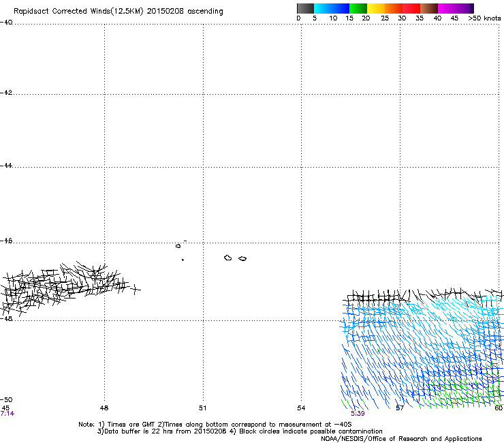Viewport: 504px width, 443px height.
Task: Click the latitude label '-48'
Action: click(6, 318)
